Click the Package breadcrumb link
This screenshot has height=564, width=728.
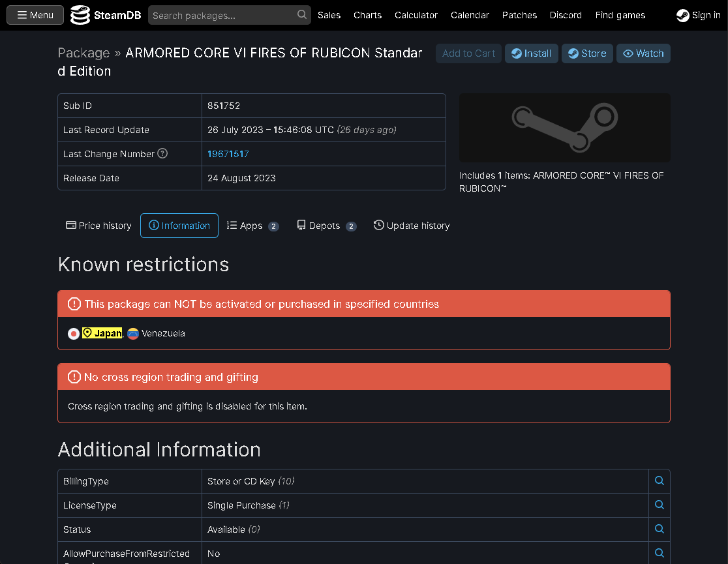[83, 53]
